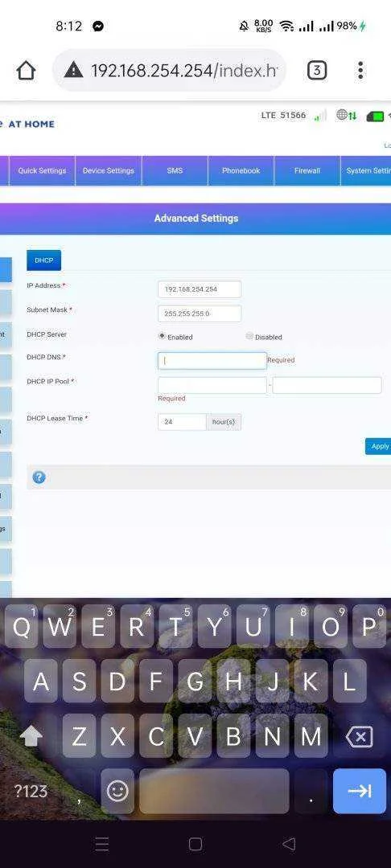The width and height of the screenshot is (391, 868).
Task: Tap the Messenger notification icon in status bar
Action: (x=98, y=26)
